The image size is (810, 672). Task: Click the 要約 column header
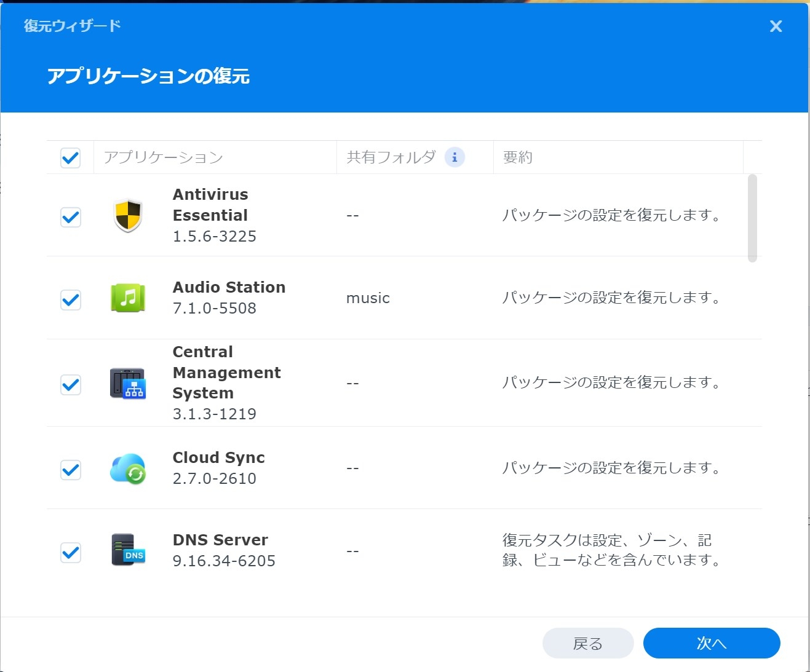(x=518, y=157)
